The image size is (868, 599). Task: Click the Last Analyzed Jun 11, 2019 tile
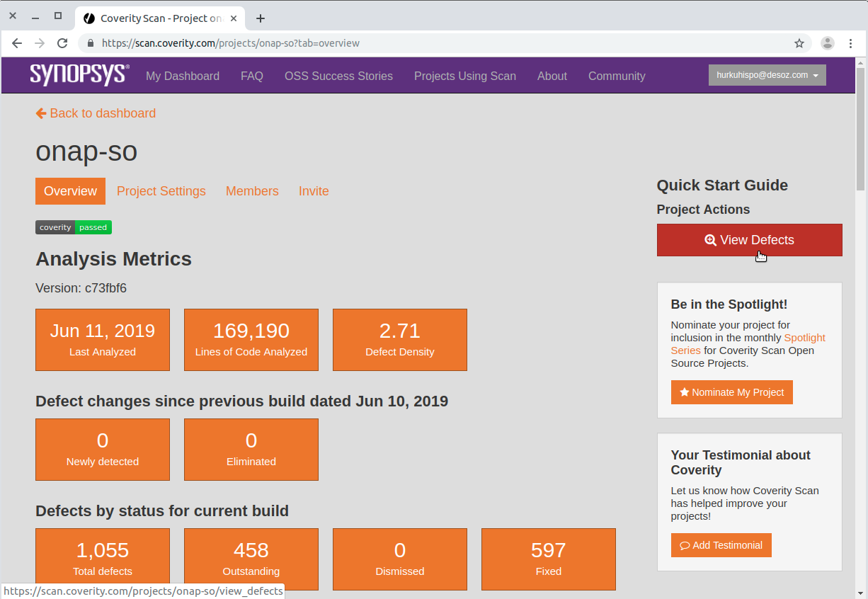(x=103, y=340)
